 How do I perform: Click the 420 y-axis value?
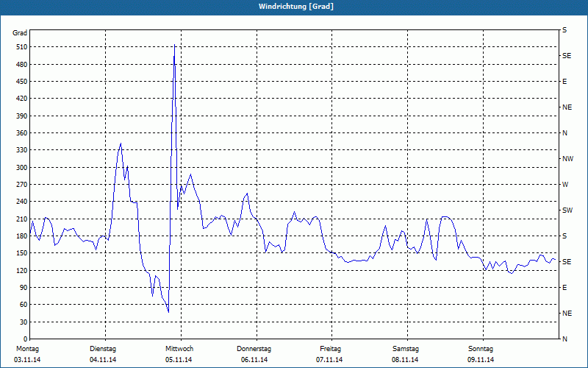click(x=21, y=99)
